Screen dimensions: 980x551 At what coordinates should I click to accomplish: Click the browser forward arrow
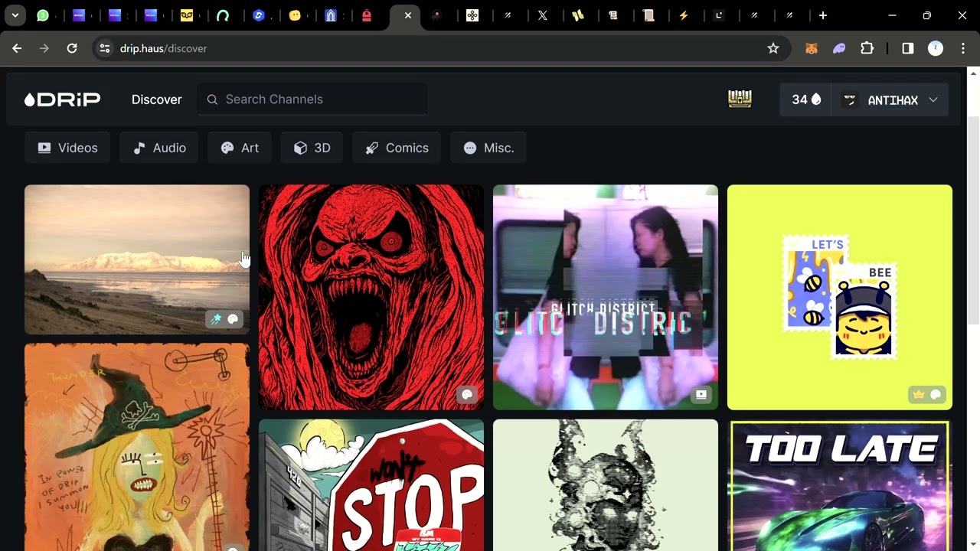point(44,48)
